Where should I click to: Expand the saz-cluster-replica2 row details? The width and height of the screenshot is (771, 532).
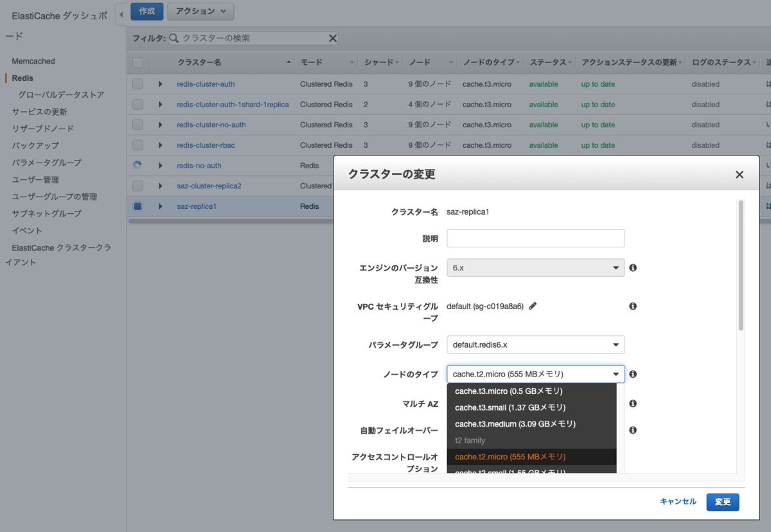[161, 186]
